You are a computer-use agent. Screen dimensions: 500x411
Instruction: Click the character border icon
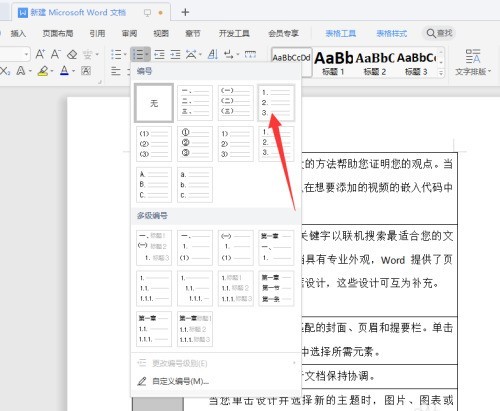tap(86, 71)
